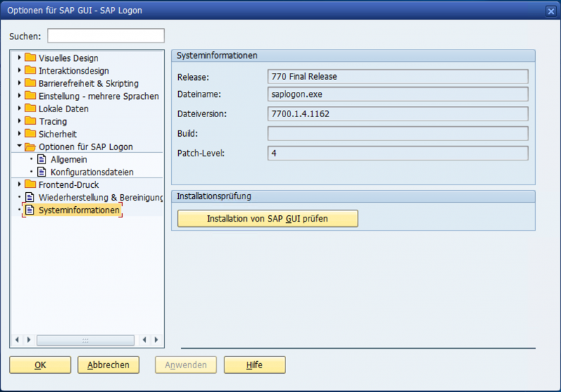Click Installation von SAP GUI prüfen
Viewport: 561px width, 392px height.
coord(268,219)
